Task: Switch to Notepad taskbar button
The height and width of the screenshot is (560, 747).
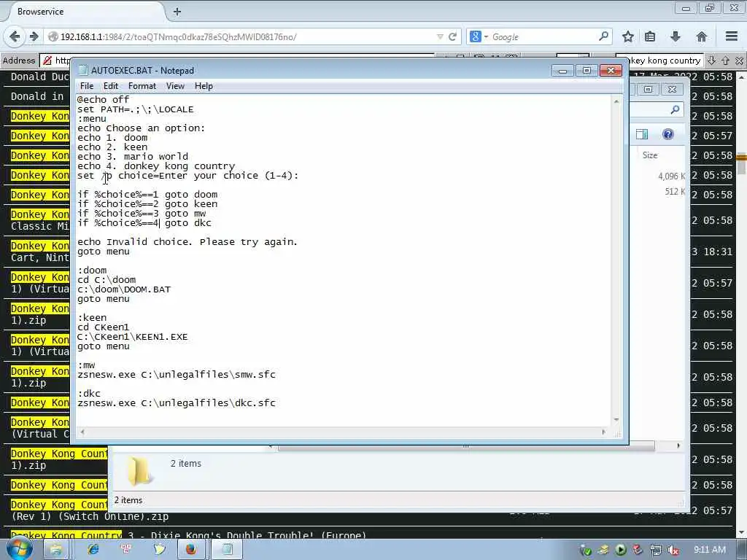Action: 228,550
